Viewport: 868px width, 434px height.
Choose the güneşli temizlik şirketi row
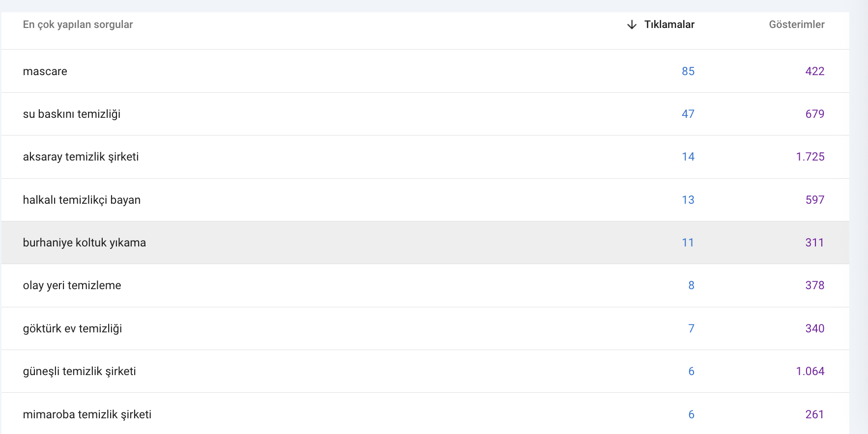pyautogui.click(x=425, y=371)
